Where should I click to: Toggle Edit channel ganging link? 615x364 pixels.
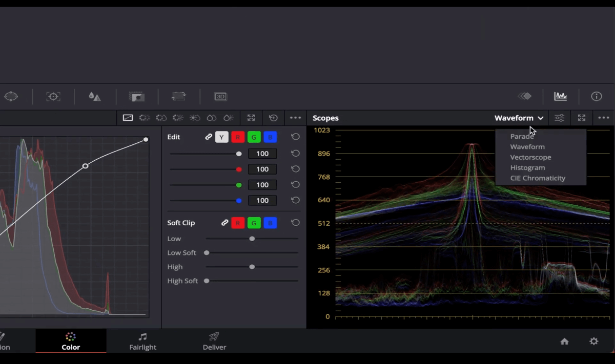(x=209, y=137)
